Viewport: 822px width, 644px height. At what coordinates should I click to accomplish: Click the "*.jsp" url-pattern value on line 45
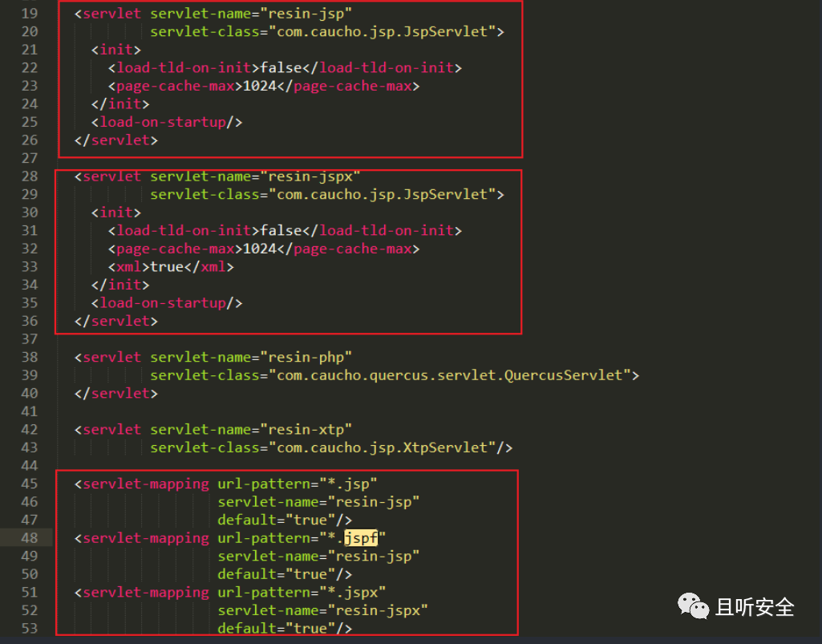[x=348, y=484]
